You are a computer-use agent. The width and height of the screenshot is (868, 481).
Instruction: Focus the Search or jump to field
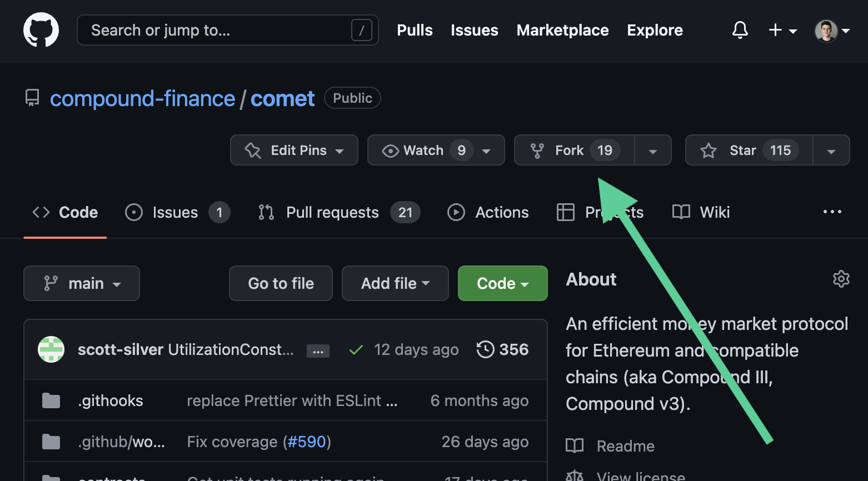coord(228,30)
